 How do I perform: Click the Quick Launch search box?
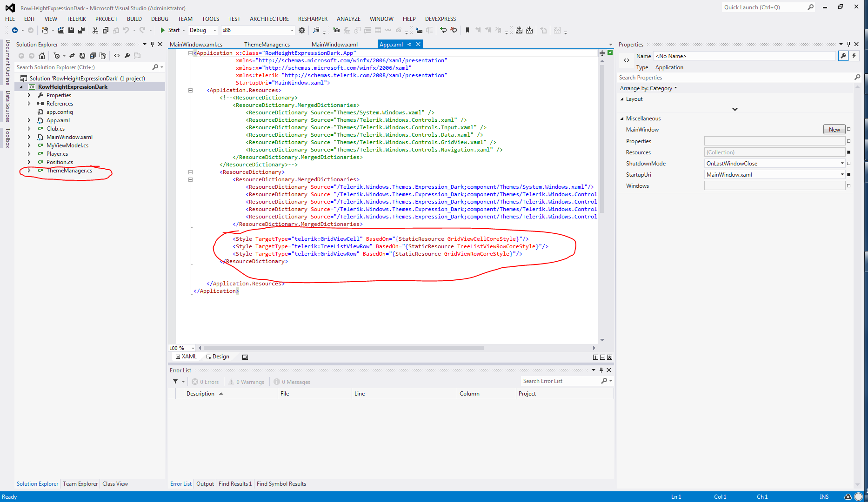point(768,7)
